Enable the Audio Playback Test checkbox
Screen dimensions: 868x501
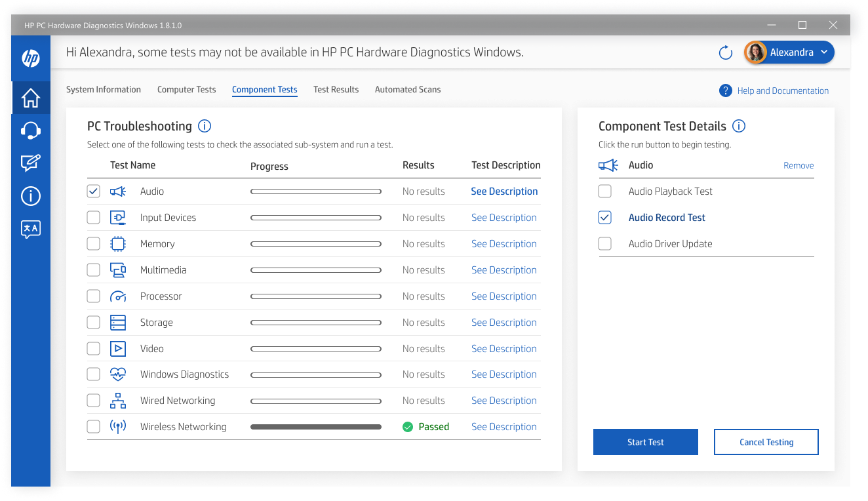click(605, 191)
